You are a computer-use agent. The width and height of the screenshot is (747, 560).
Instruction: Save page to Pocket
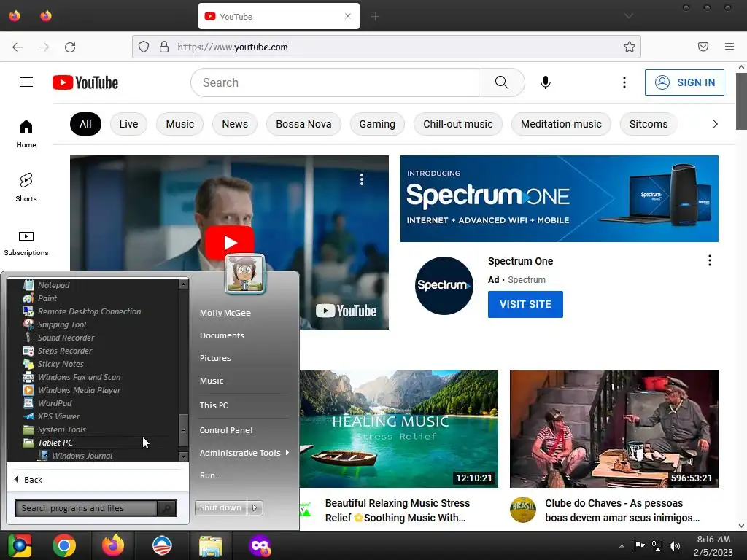point(703,47)
